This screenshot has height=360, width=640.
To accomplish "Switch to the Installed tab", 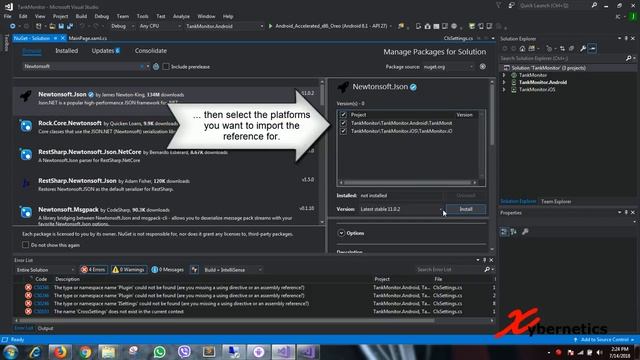I will coord(67,51).
